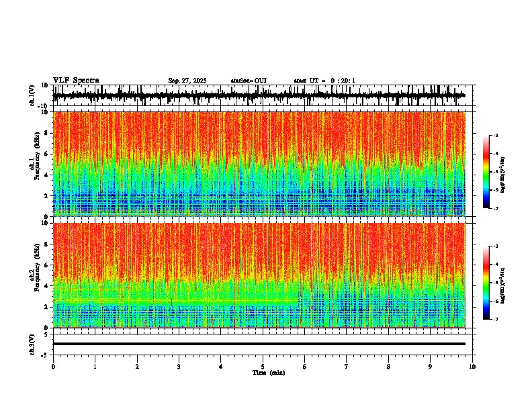532x411 pixels.
Task: Click the "5" tick on the ch.3 axis
Action: [x=46, y=334]
